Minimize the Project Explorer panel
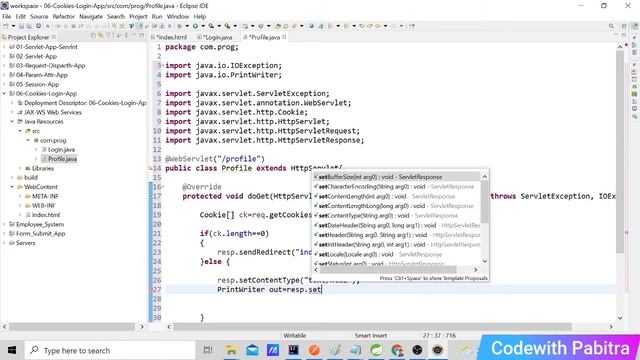The height and width of the screenshot is (360, 640). click(134, 36)
